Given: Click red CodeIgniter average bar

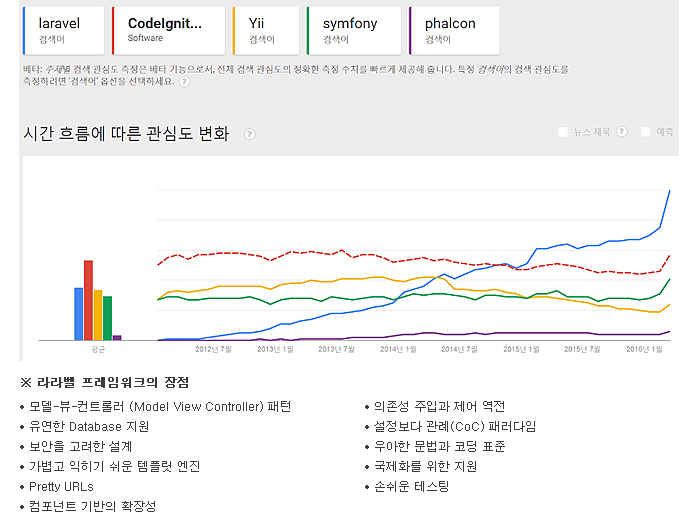Looking at the screenshot, I should (88, 300).
